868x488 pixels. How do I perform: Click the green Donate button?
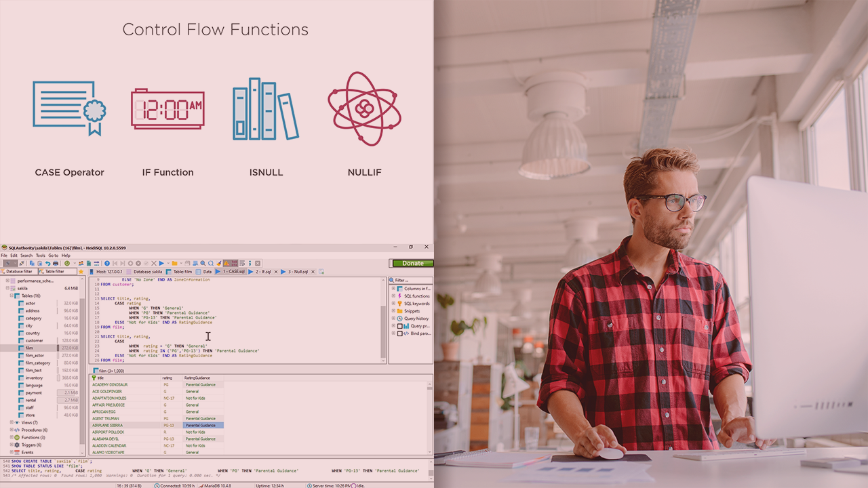tap(412, 263)
